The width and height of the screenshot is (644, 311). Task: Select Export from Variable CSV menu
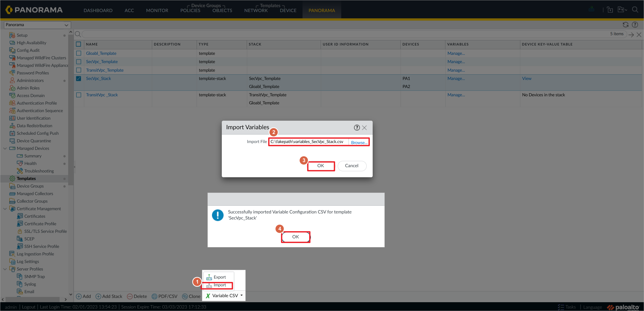pos(218,277)
